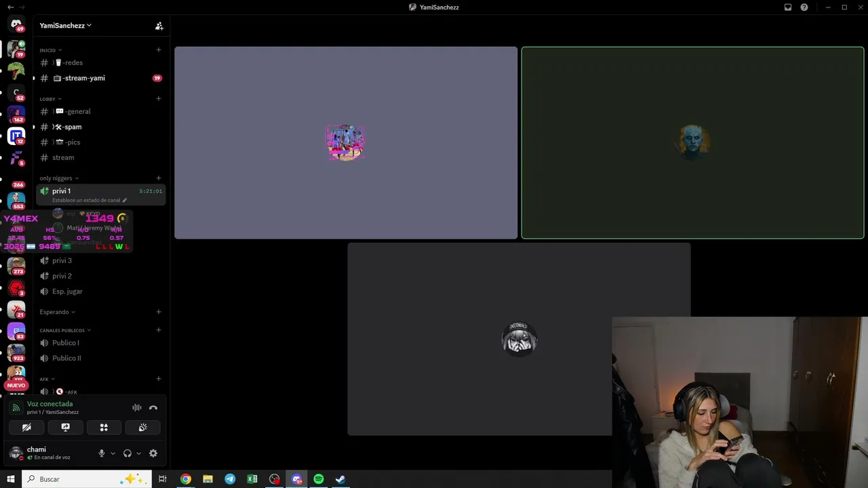Screen dimensions: 868x488
Task: Open the server with 83 notifications
Action: [16, 331]
